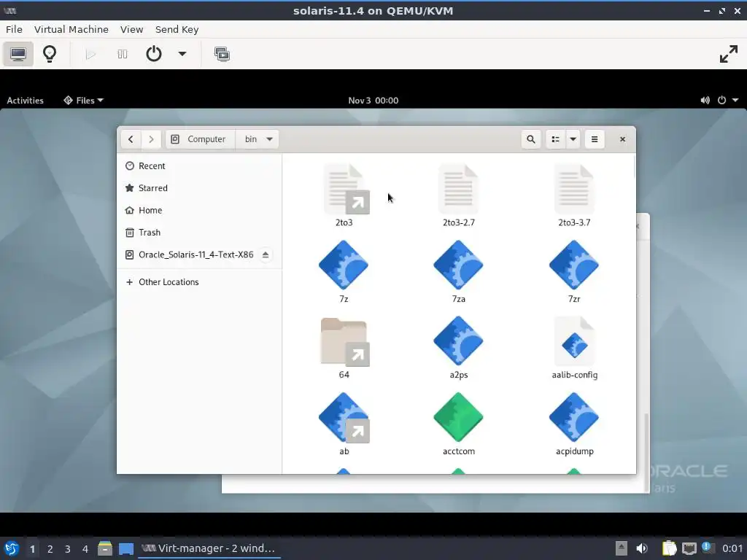Image resolution: width=747 pixels, height=560 pixels.
Task: Click the Files window scrollbar
Action: pos(634,167)
